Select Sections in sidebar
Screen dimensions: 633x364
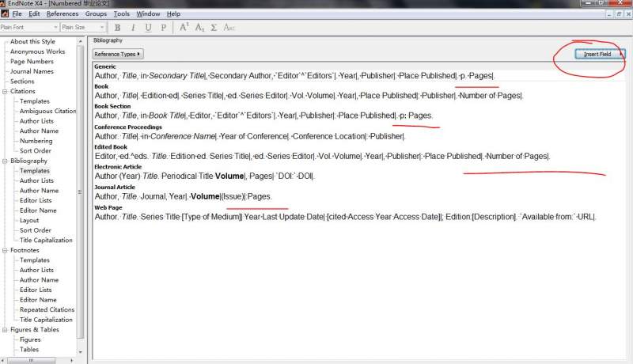click(22, 82)
